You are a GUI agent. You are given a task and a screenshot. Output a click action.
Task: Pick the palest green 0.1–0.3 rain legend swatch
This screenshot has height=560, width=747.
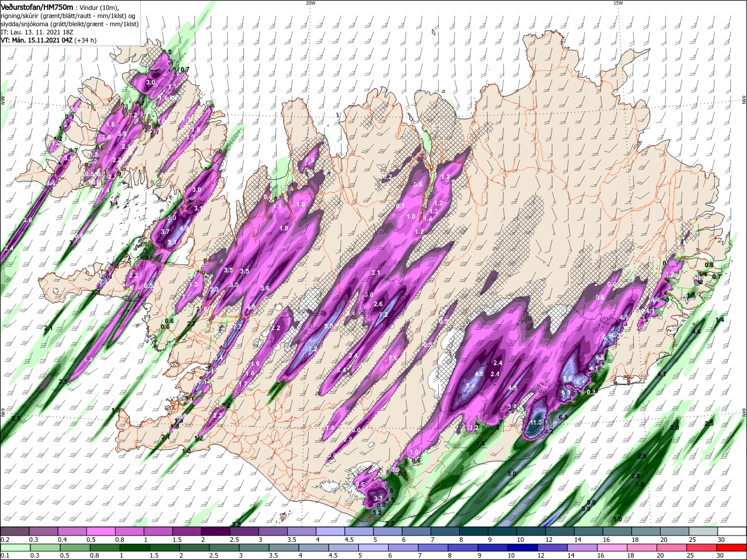[x=15, y=548]
